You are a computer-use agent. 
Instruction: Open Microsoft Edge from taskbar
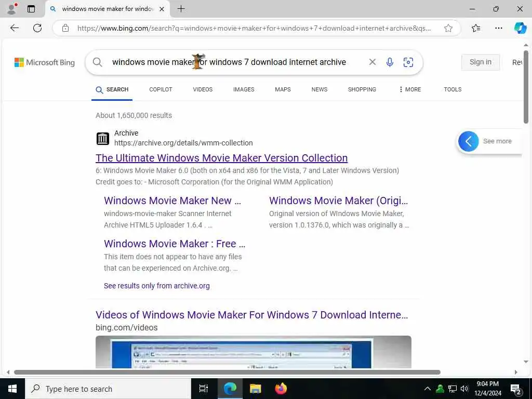(230, 389)
